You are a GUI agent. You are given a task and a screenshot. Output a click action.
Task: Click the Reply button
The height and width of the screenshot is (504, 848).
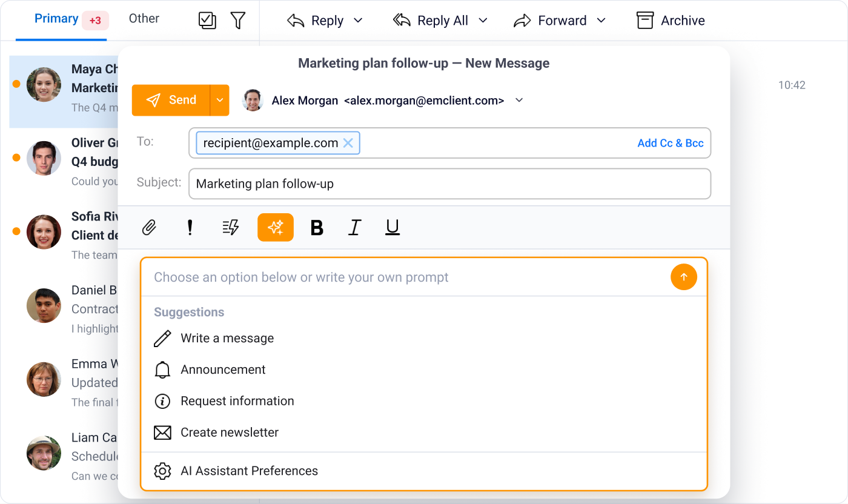(315, 21)
